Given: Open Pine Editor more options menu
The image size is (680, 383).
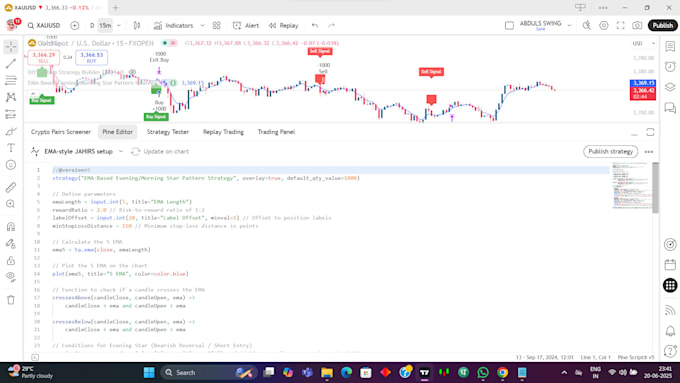Looking at the screenshot, I should click(649, 152).
